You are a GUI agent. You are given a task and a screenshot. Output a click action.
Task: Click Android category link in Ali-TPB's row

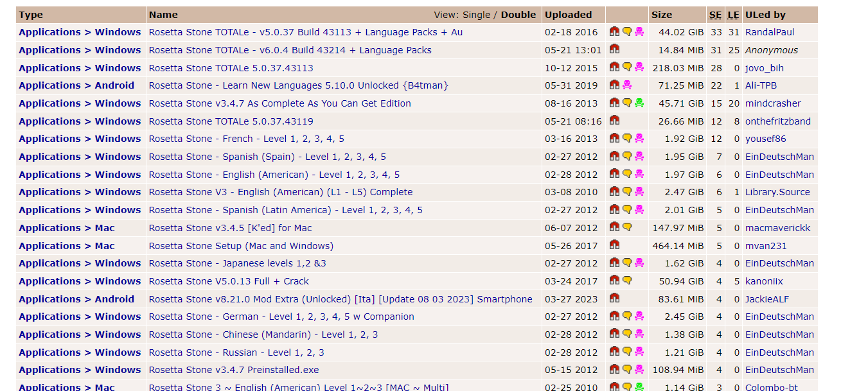[114, 85]
